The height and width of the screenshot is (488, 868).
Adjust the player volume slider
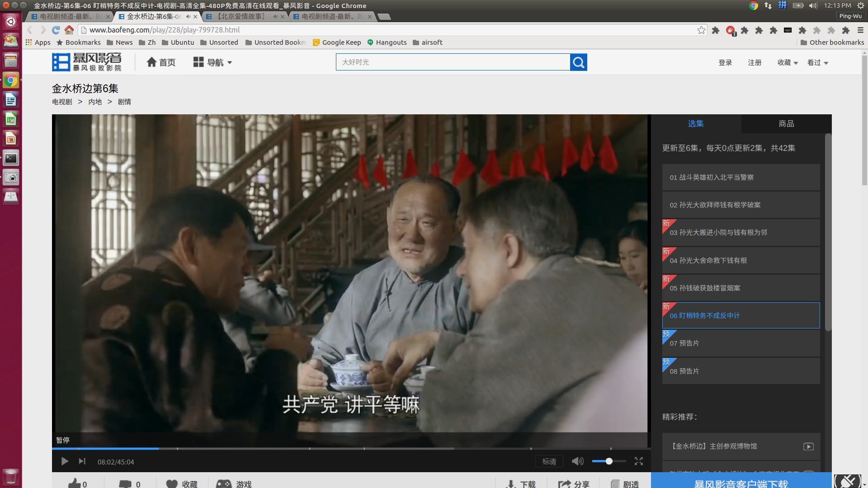click(609, 461)
